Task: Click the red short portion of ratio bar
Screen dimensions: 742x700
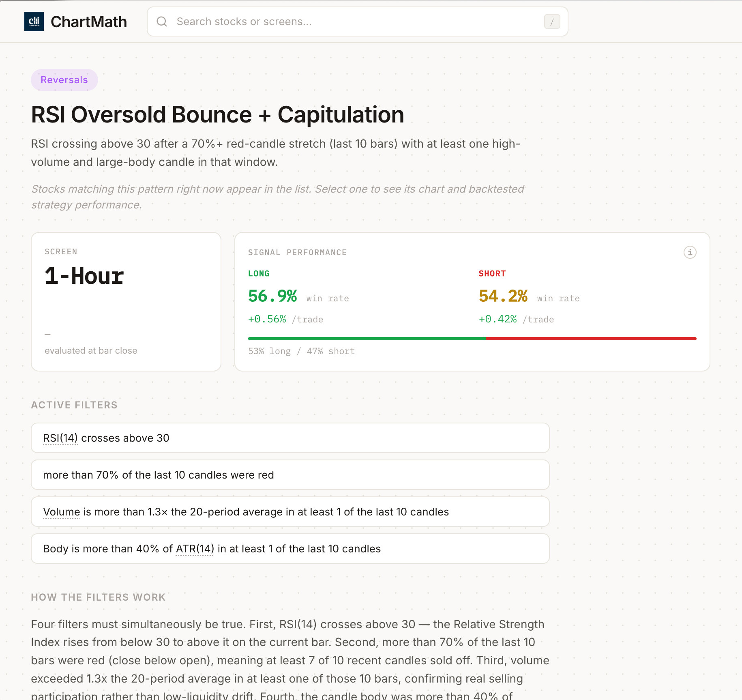Action: [590, 338]
